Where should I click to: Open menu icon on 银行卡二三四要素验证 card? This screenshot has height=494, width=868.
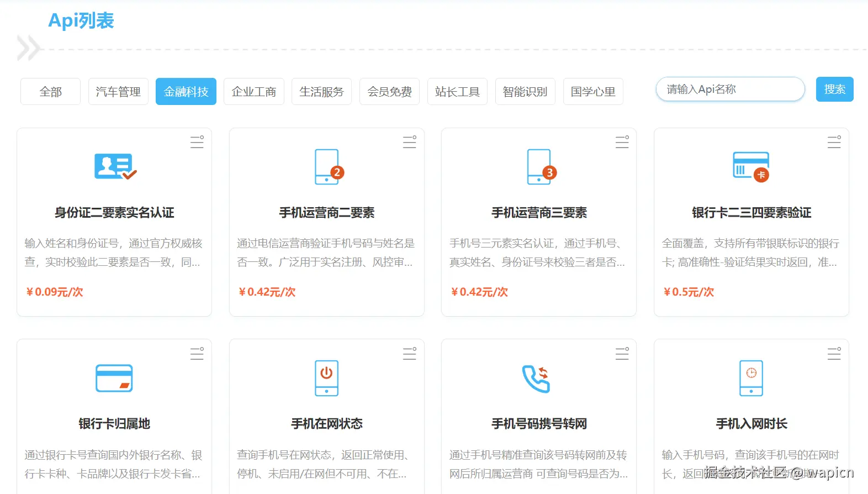click(834, 142)
